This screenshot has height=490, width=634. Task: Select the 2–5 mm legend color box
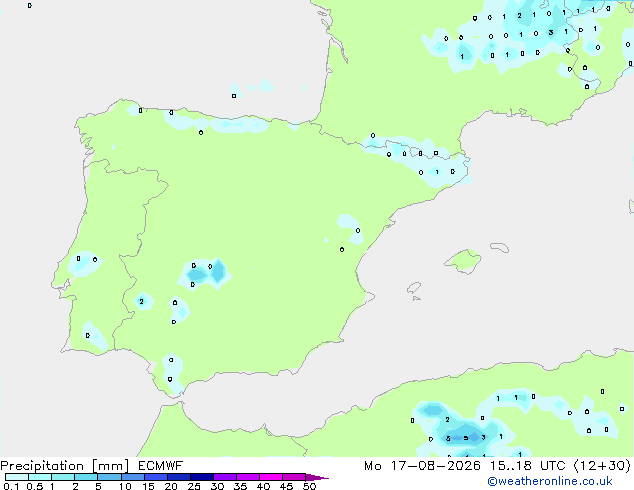(86, 477)
